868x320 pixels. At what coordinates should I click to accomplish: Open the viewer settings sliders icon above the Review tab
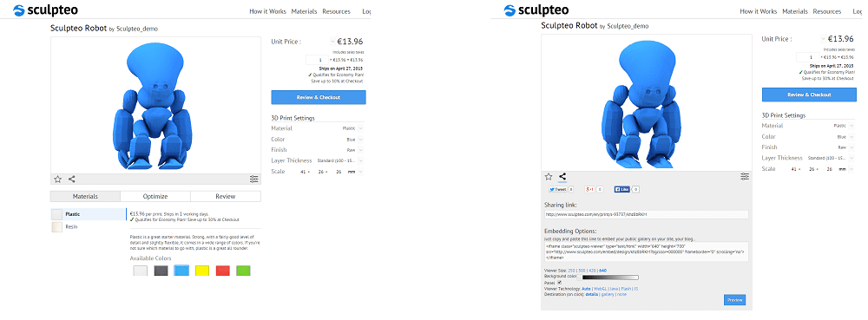tap(254, 179)
